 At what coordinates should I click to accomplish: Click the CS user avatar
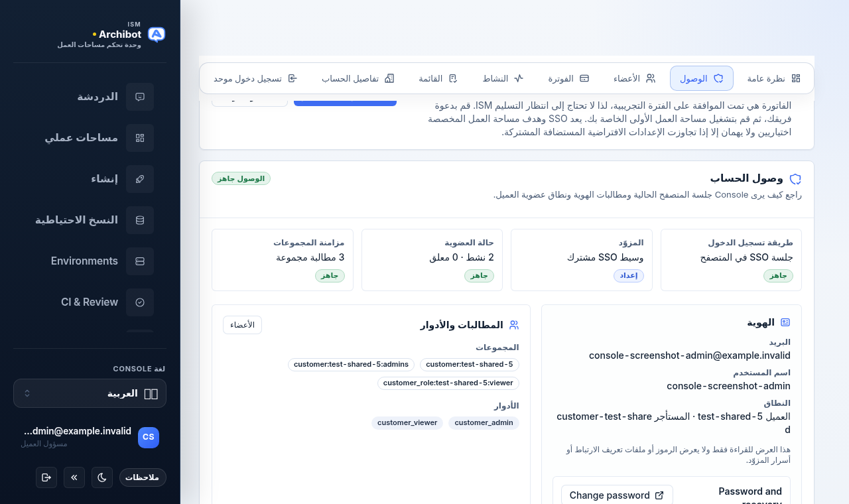pos(149,438)
